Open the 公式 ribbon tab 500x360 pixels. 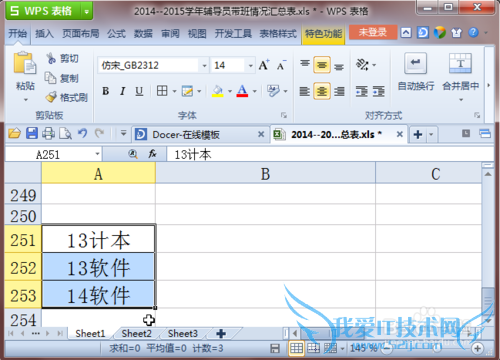click(x=116, y=33)
